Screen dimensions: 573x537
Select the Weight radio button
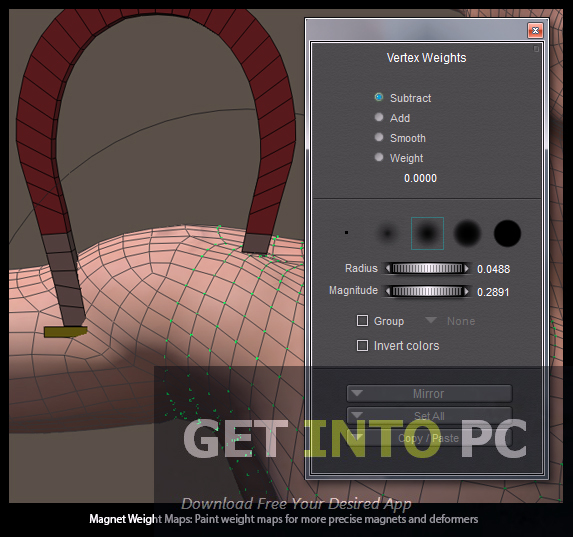(379, 158)
